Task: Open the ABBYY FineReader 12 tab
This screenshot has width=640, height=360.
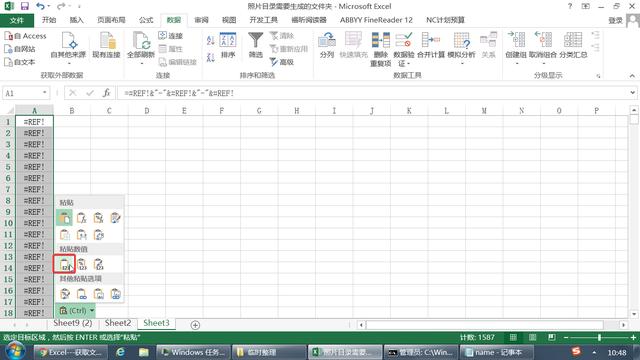Action: tap(376, 20)
